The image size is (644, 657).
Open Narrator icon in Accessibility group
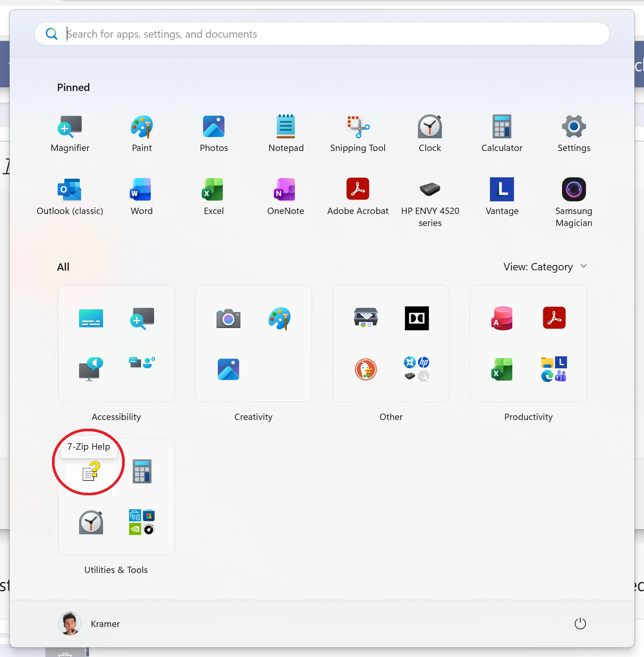coord(90,369)
